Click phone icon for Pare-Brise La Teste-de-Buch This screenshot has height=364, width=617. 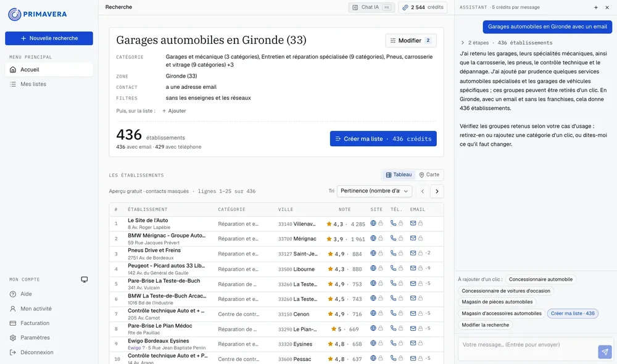click(x=393, y=283)
